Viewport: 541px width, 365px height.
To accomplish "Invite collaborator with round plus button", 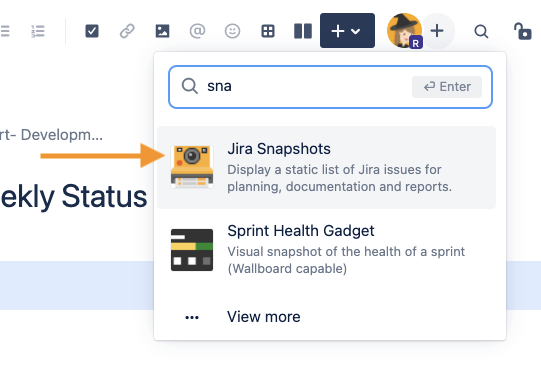I will tap(437, 31).
